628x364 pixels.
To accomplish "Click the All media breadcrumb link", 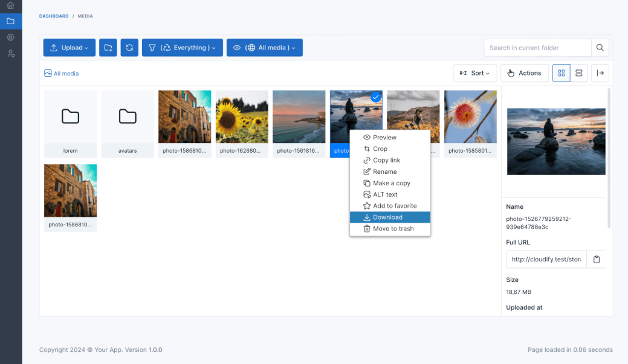I will point(61,74).
